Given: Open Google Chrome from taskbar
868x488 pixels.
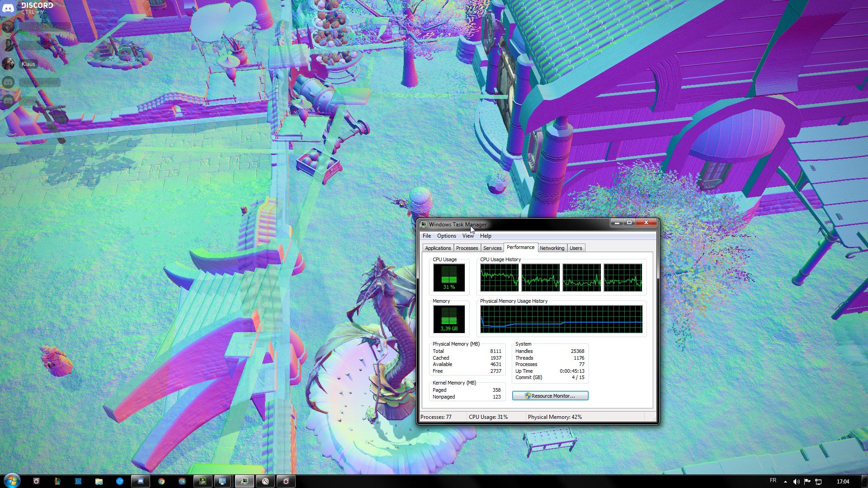Looking at the screenshot, I should 161,481.
